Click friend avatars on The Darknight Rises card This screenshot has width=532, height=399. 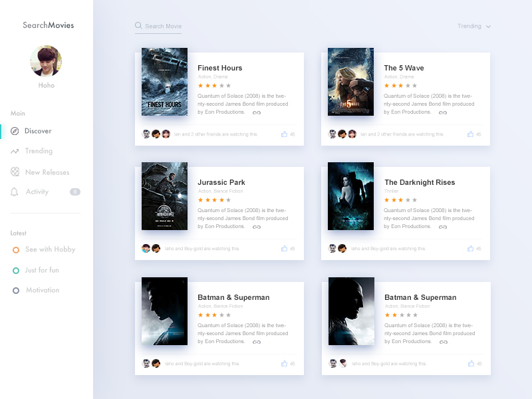click(337, 248)
